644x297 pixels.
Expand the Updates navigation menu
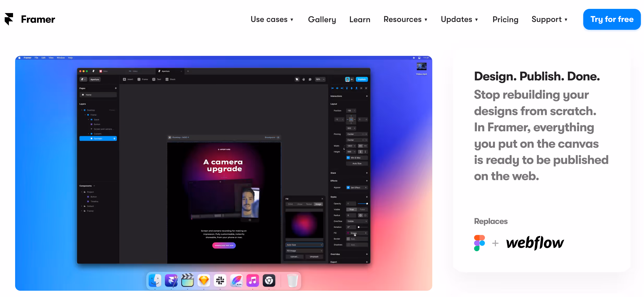click(x=459, y=19)
